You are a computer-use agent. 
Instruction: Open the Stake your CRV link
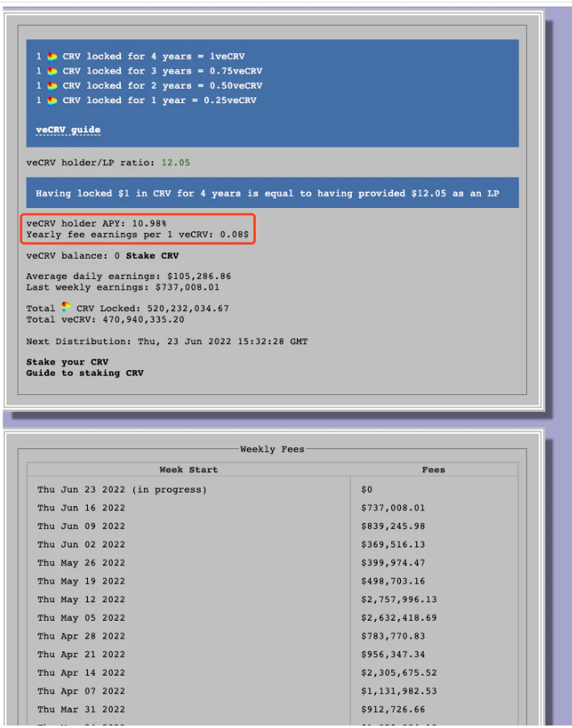pyautogui.click(x=67, y=362)
